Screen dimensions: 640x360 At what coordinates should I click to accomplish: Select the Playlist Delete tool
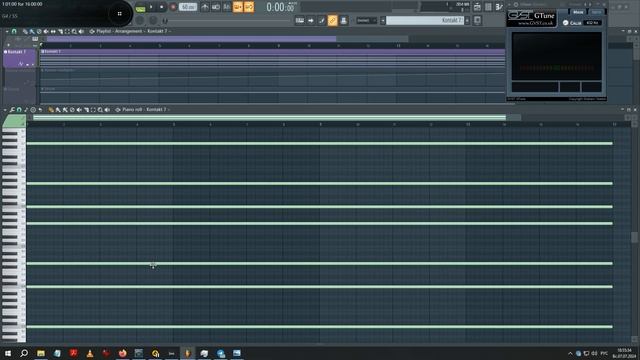(x=39, y=31)
